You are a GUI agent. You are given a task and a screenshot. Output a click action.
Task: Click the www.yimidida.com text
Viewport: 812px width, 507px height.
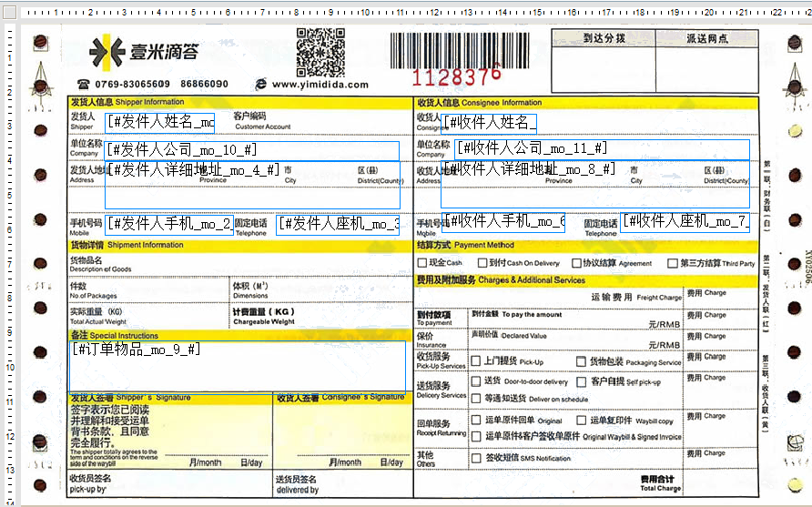pyautogui.click(x=320, y=85)
